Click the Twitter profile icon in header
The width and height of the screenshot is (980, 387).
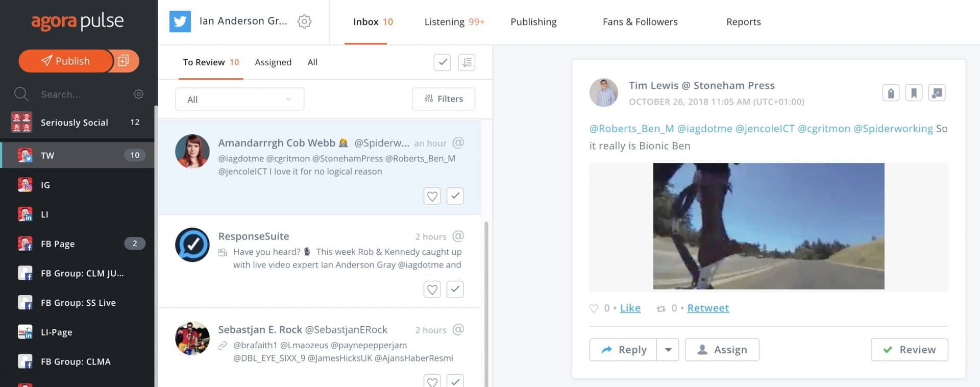(x=180, y=21)
